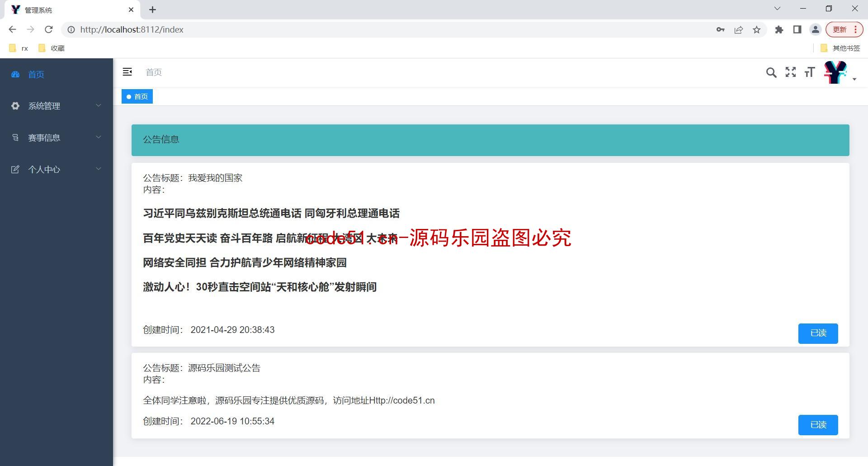Select the blue 首页 tag tab

pos(137,96)
